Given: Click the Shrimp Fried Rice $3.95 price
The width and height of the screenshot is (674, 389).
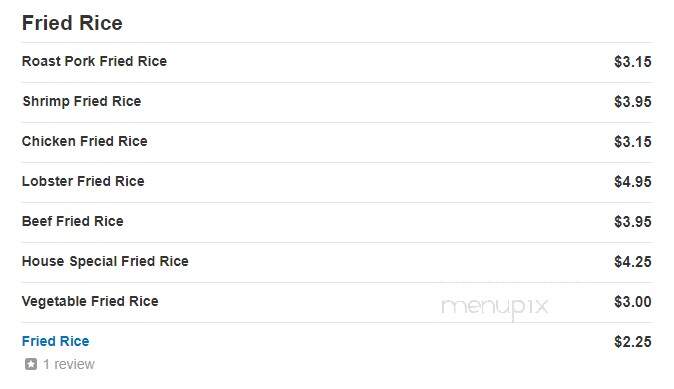Looking at the screenshot, I should [633, 102].
